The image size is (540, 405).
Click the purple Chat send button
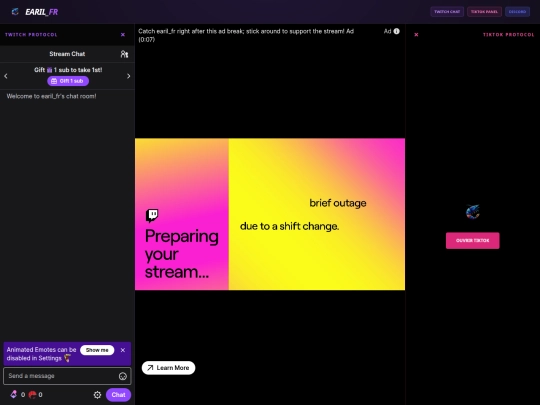(x=118, y=395)
